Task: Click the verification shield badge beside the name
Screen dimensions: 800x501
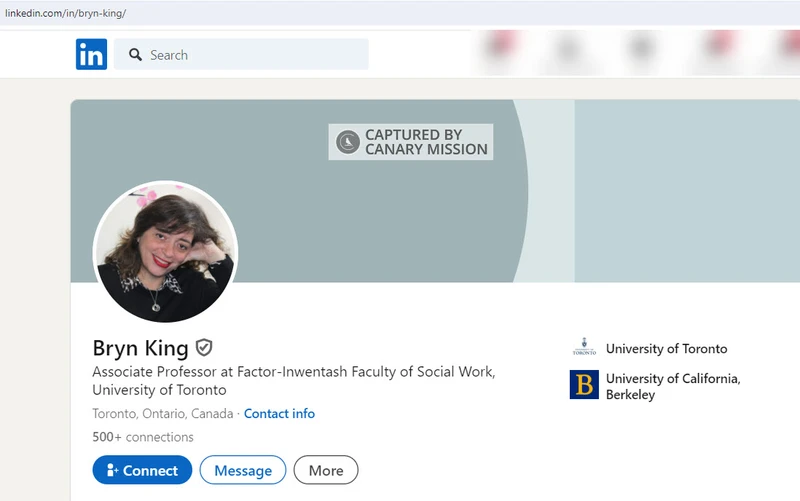Action: (204, 347)
